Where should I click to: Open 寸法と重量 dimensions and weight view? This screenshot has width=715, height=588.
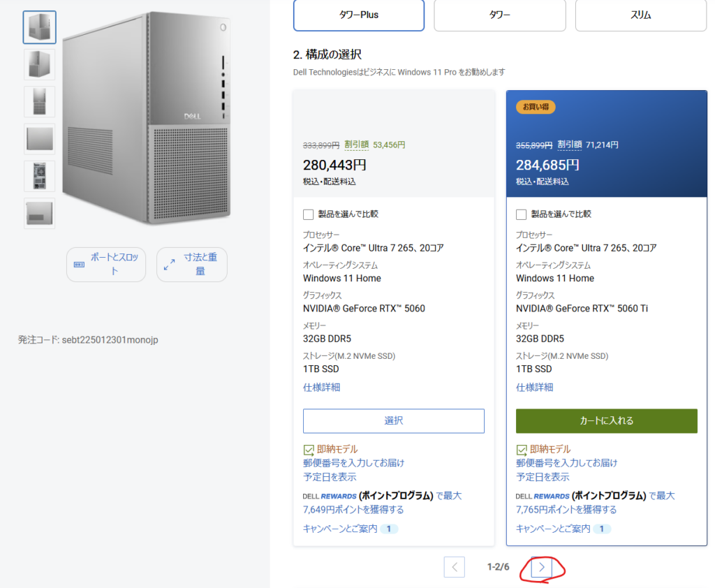(192, 265)
